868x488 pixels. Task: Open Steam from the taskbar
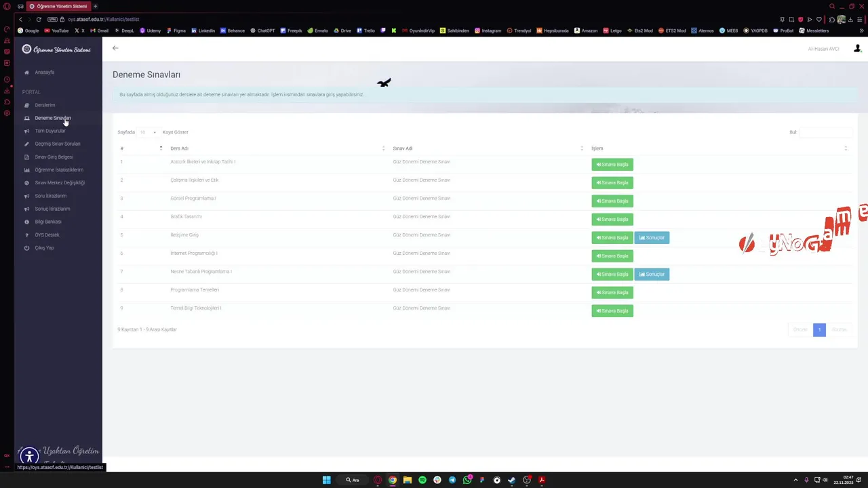click(512, 480)
